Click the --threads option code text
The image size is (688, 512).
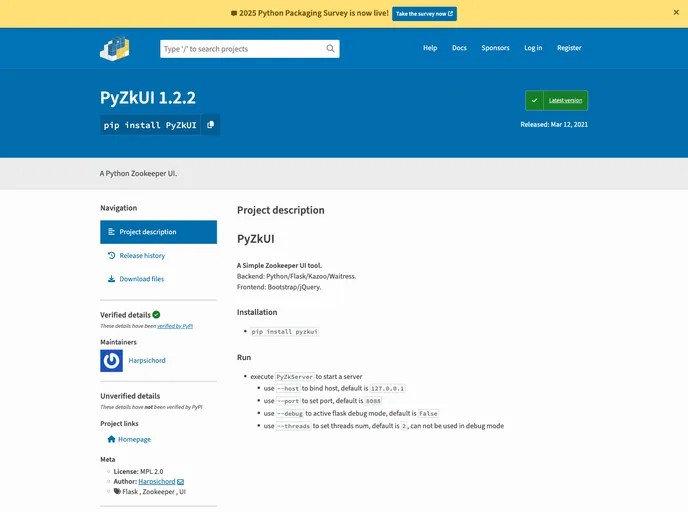coord(294,426)
